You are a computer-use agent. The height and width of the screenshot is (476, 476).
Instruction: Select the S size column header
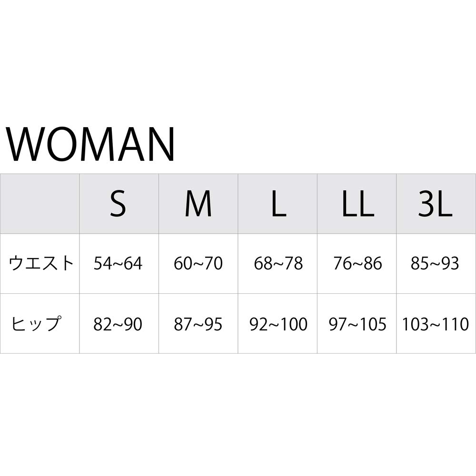(118, 203)
